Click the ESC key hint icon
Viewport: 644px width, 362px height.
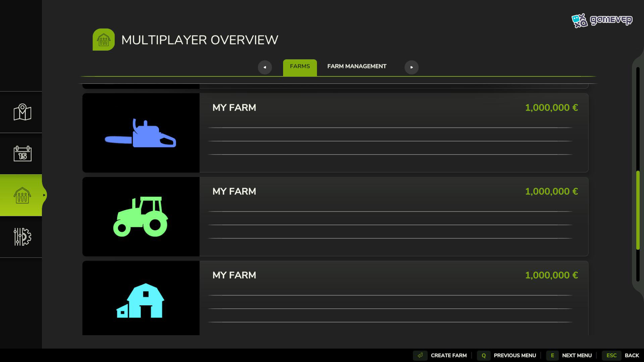(611, 355)
